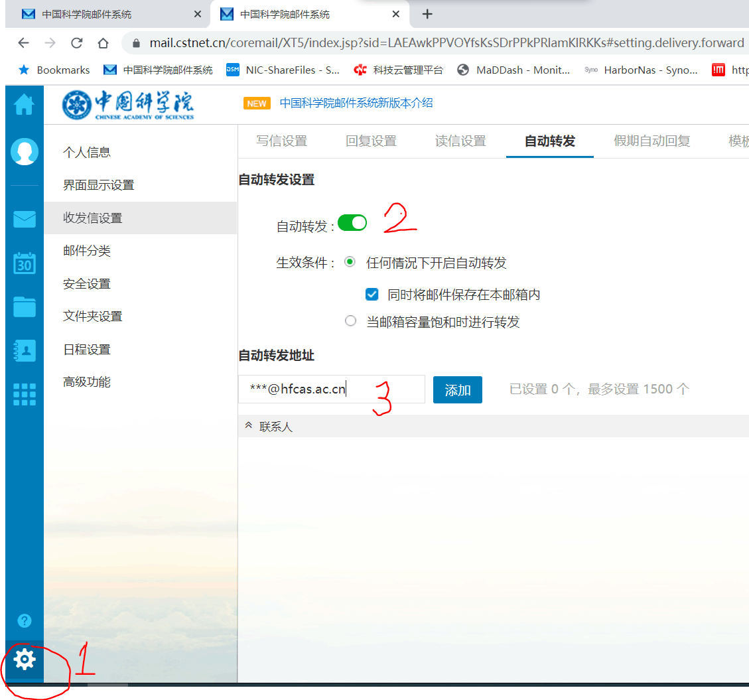The height and width of the screenshot is (700, 749).
Task: Toggle the 自动转发 switch off
Action: click(352, 224)
